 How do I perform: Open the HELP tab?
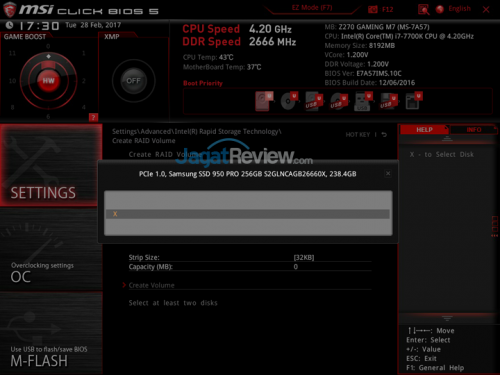click(x=424, y=130)
